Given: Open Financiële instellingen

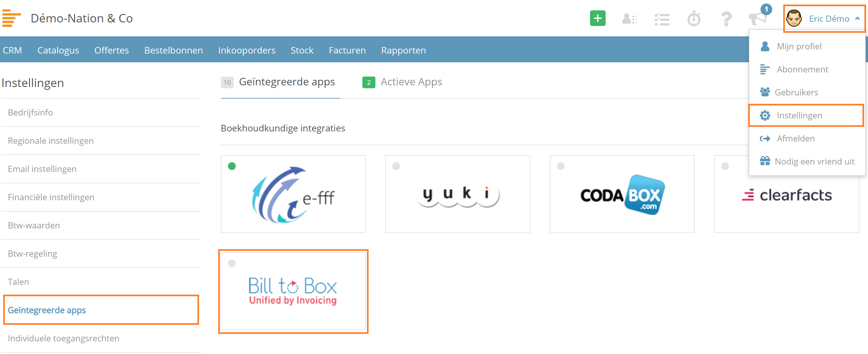Looking at the screenshot, I should tap(101, 197).
